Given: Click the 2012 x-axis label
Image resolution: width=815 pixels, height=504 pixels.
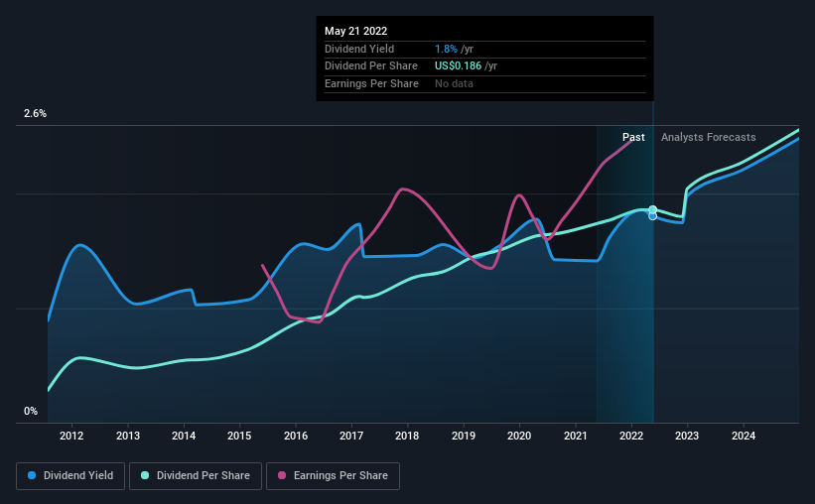Looking at the screenshot, I should click(x=71, y=436).
